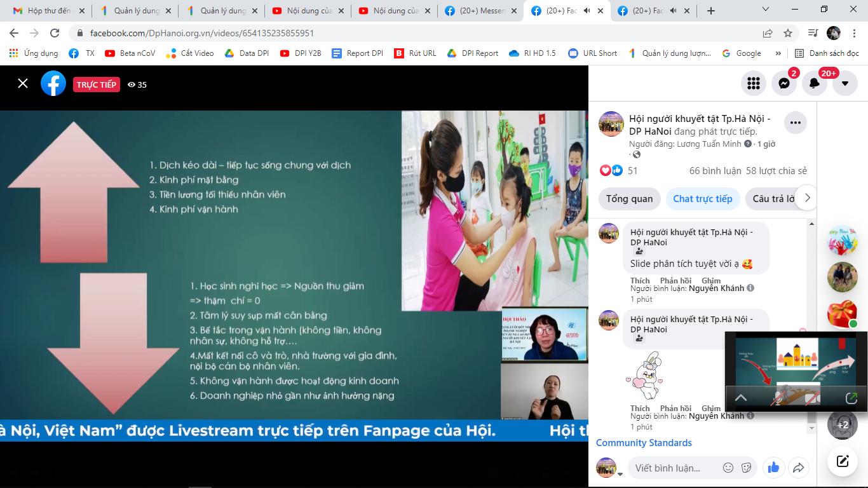The width and height of the screenshot is (868, 488).
Task: Click the page avatar beside the post title
Action: pos(611,124)
